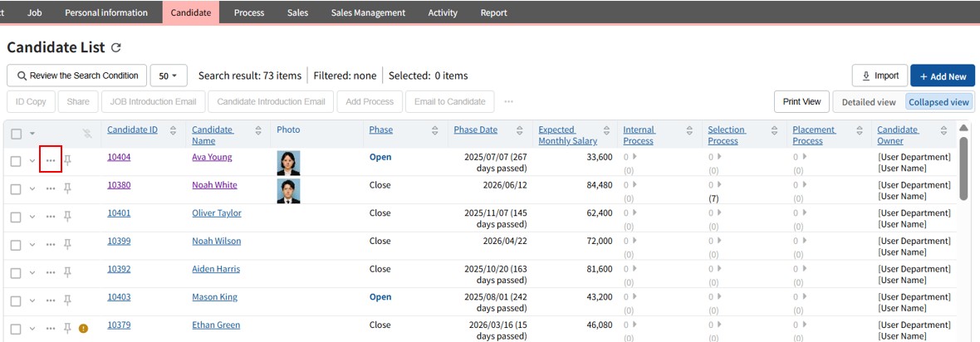Open the Aiden Harris candidate link
The image size is (980, 342).
pyautogui.click(x=216, y=269)
